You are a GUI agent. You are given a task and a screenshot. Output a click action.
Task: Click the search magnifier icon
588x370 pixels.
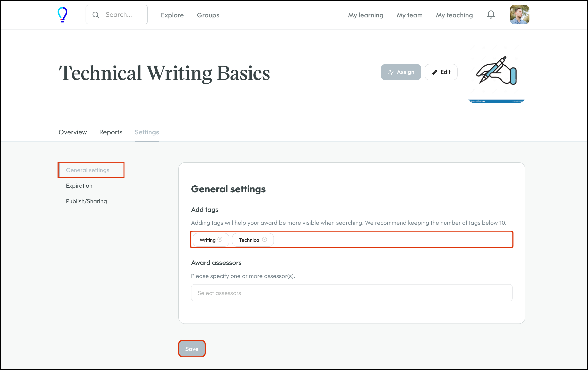tap(96, 15)
